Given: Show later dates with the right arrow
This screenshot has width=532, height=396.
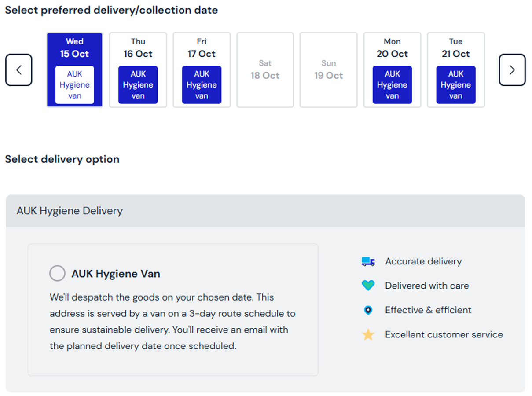Looking at the screenshot, I should coord(512,70).
